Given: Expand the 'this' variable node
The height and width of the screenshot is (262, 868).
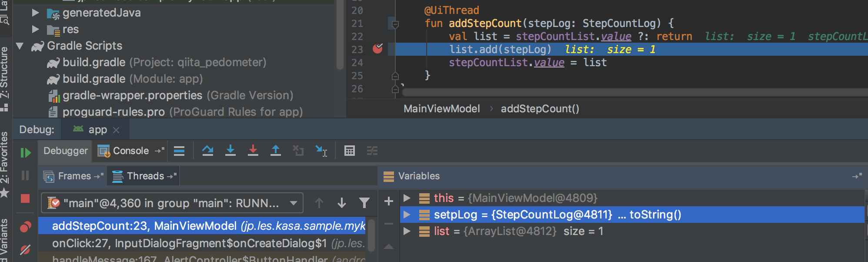Looking at the screenshot, I should click(407, 198).
